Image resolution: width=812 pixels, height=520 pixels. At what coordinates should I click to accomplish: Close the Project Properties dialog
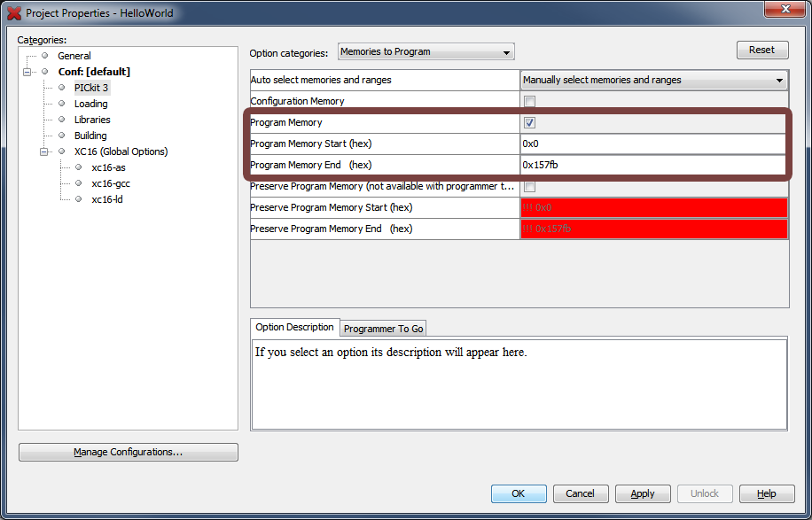[782, 11]
